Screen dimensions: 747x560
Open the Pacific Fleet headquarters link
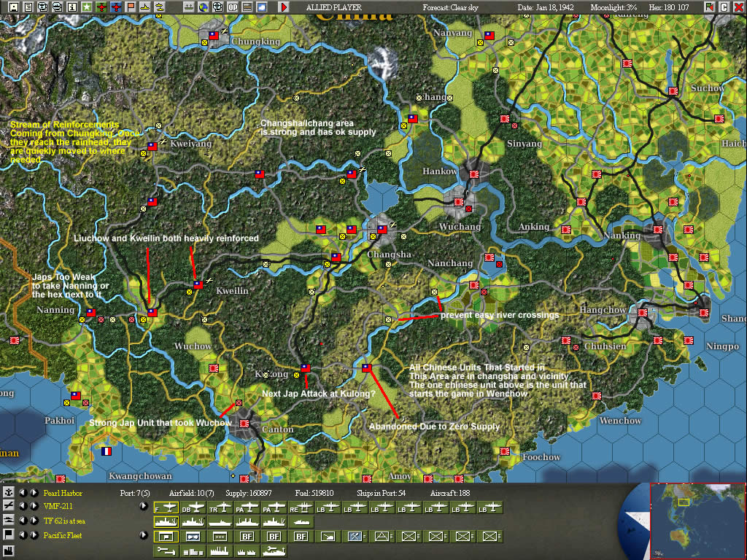coord(63,535)
